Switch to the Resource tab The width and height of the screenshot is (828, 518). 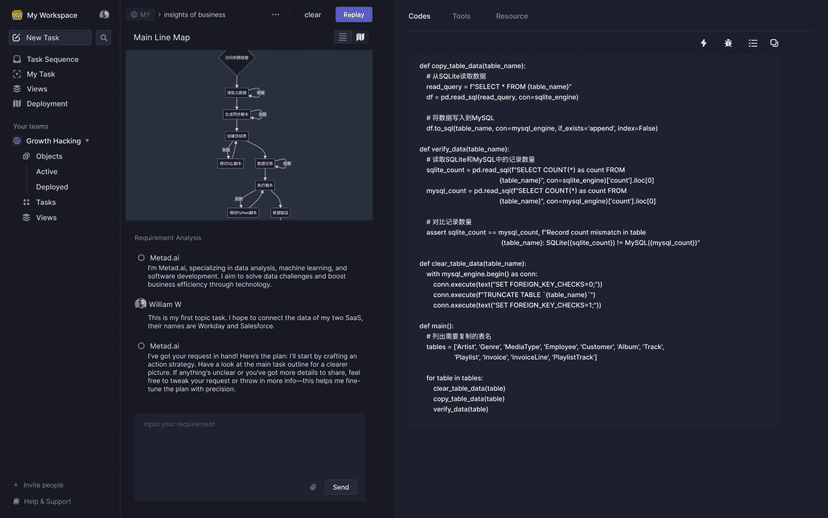pyautogui.click(x=512, y=16)
